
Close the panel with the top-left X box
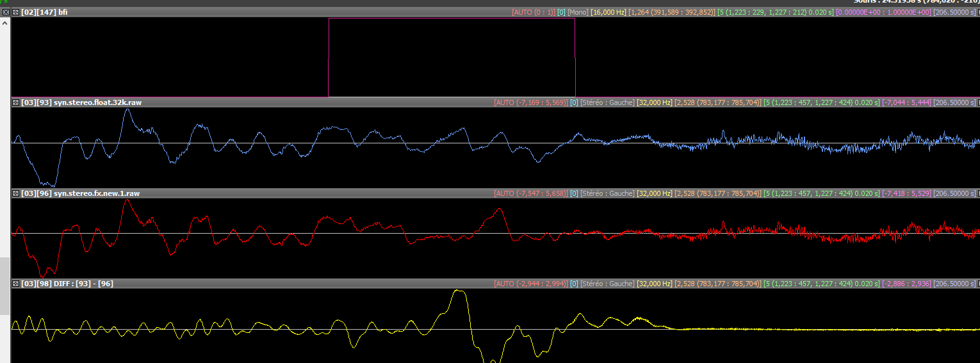(5, 12)
